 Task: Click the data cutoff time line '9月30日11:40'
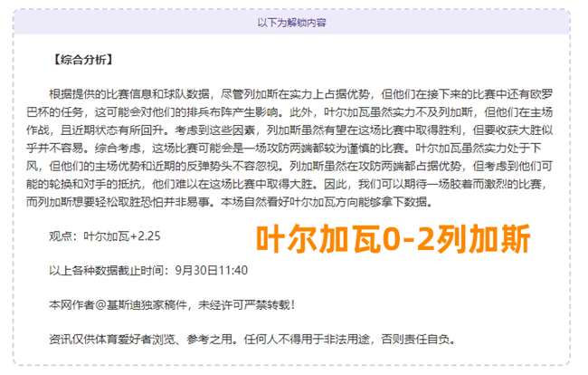[148, 270]
